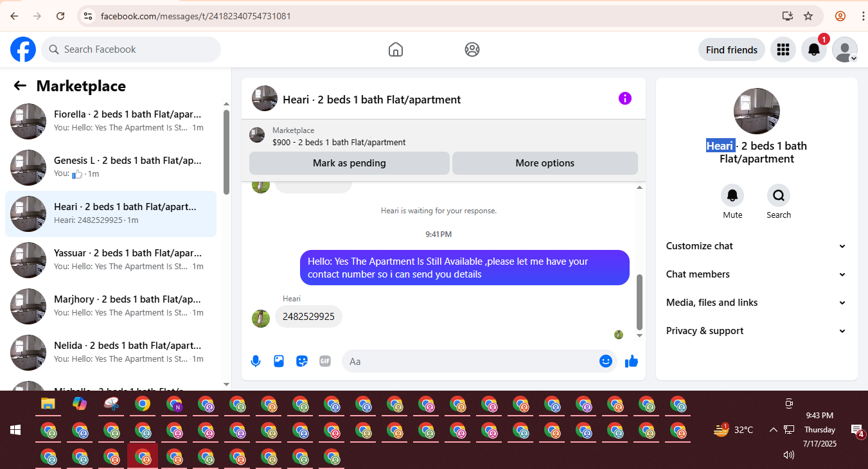The image size is (868, 469).
Task: Click the Heari listing thumbnail in chat header
Action: click(x=265, y=98)
